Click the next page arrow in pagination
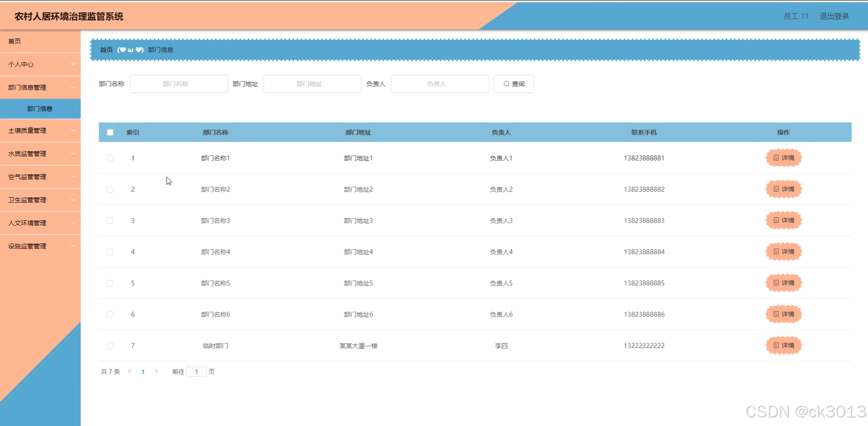The width and height of the screenshot is (868, 426). 156,371
